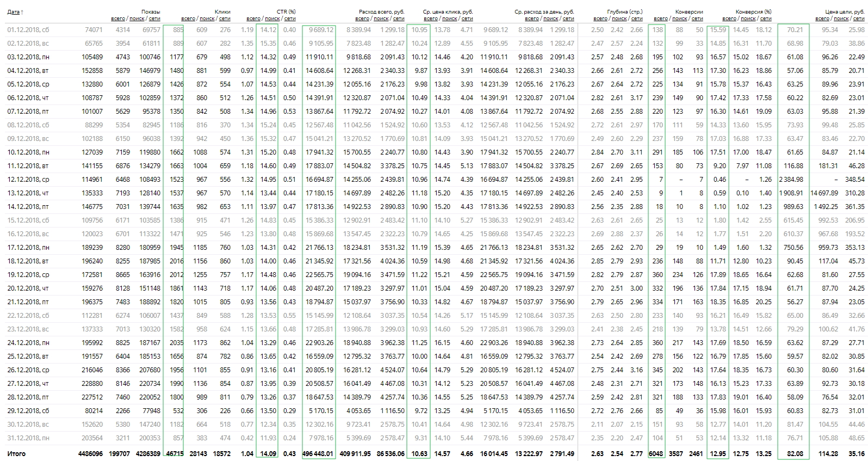This screenshot has width=868, height=461.
Task: Click highlighted total clicks value 46715
Action: pyautogui.click(x=175, y=453)
